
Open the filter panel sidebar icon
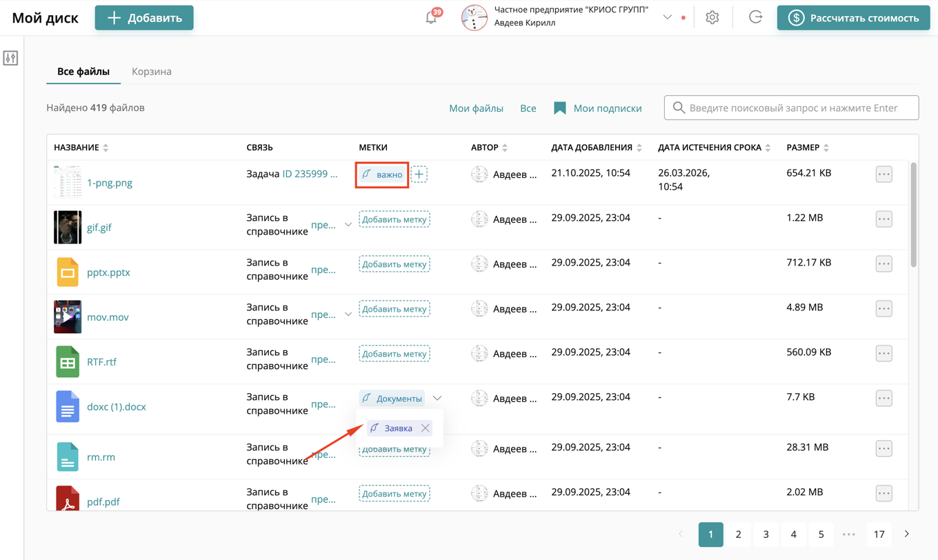click(10, 58)
